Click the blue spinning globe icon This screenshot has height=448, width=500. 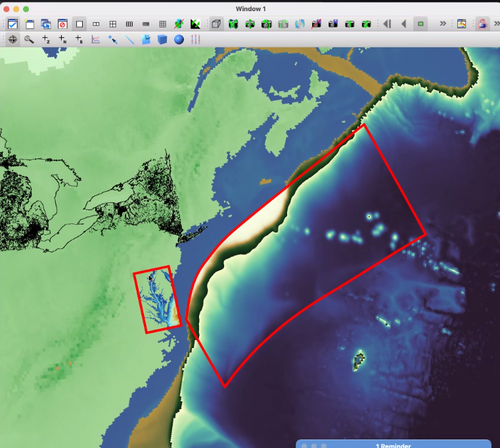[x=300, y=24]
